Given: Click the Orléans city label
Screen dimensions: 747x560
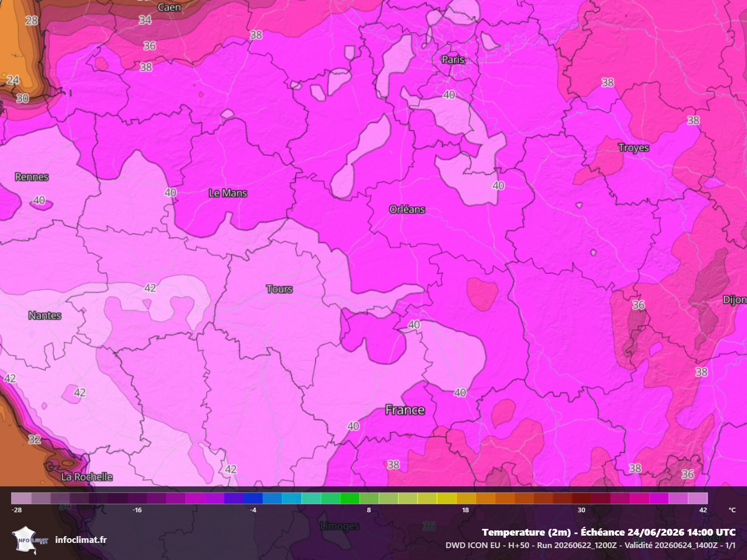Looking at the screenshot, I should pos(407,209).
